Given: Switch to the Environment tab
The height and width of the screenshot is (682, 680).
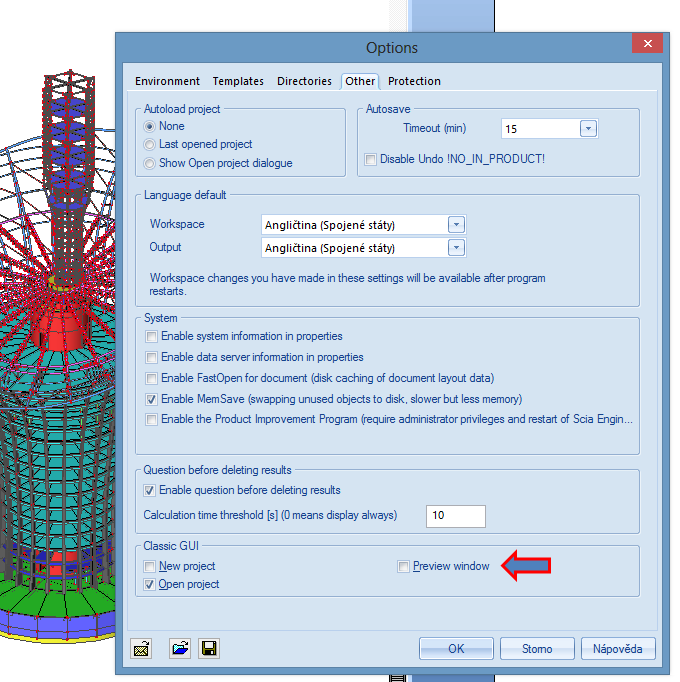Looking at the screenshot, I should coord(167,81).
